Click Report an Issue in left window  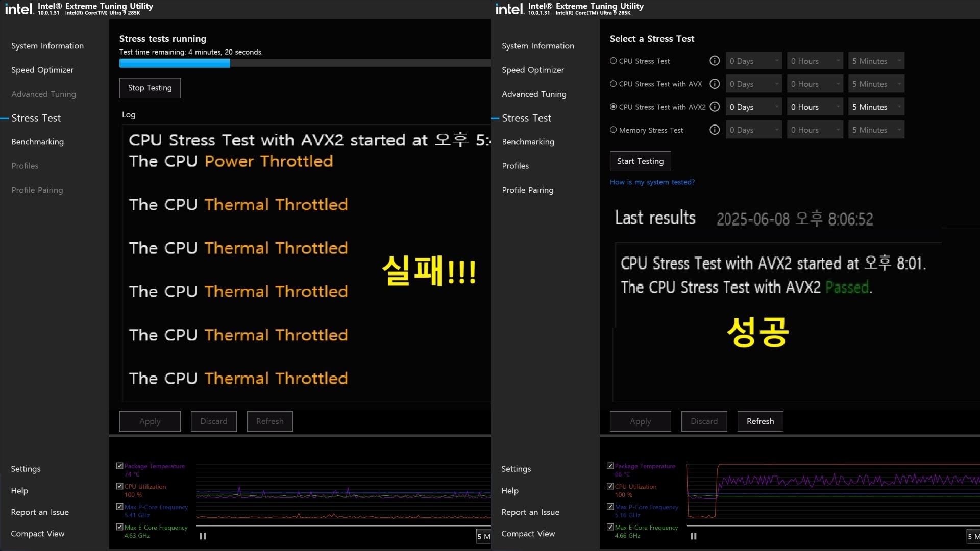[40, 512]
